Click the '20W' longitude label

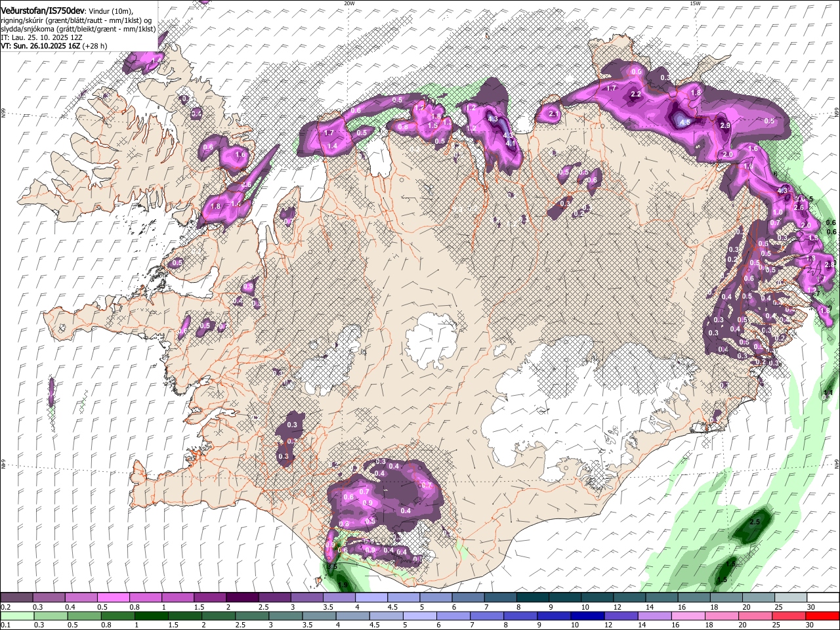pyautogui.click(x=349, y=3)
